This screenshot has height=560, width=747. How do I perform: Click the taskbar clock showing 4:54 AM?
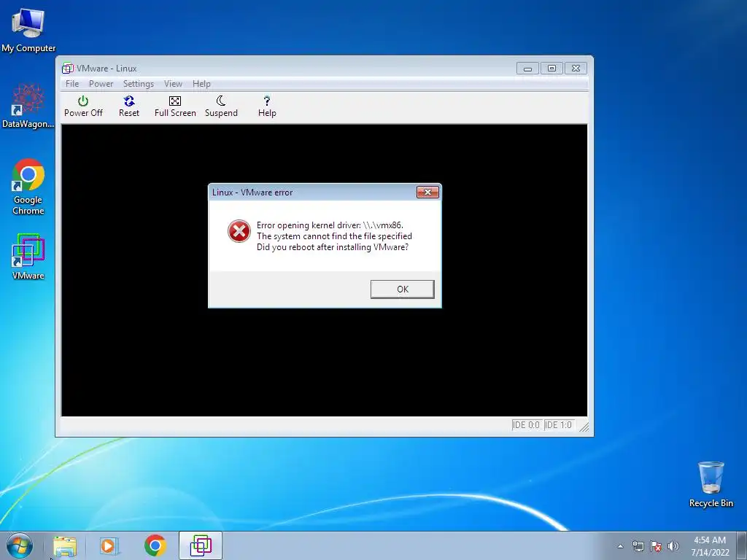(710, 546)
